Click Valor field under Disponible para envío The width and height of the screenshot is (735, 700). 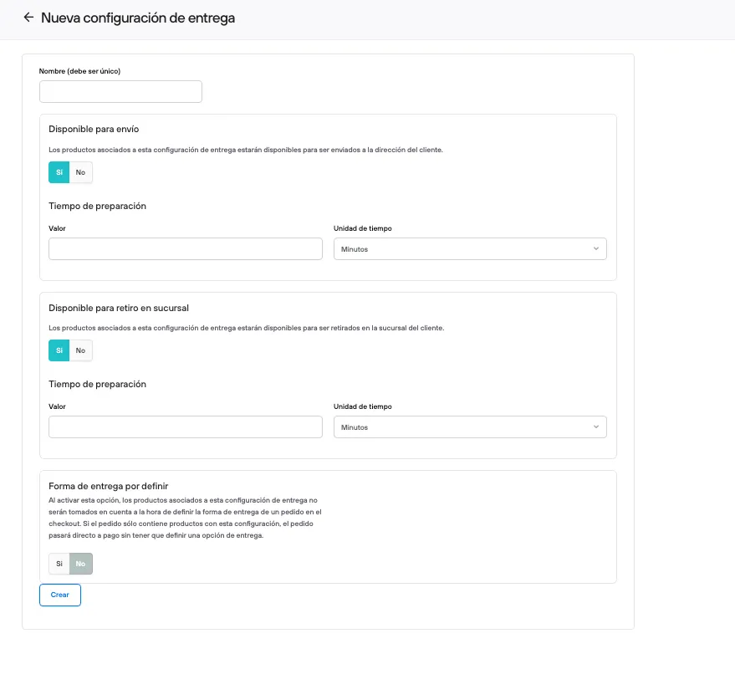click(185, 248)
